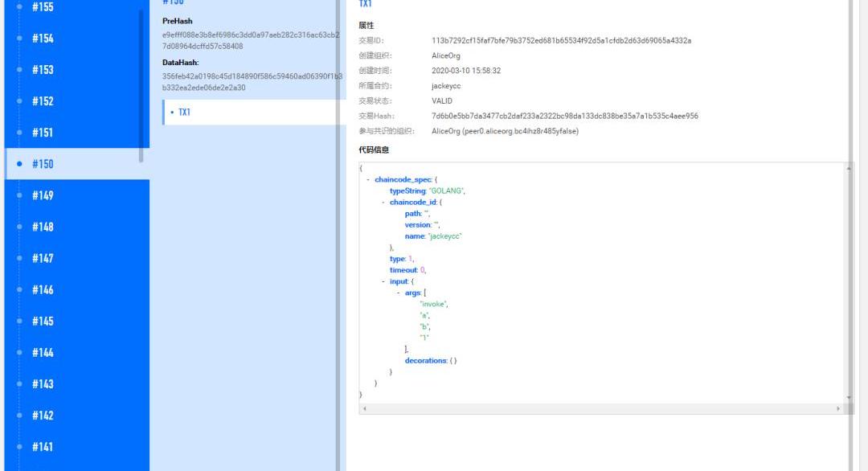868x471 pixels.
Task: Open block #154 in the block list
Action: pos(43,39)
